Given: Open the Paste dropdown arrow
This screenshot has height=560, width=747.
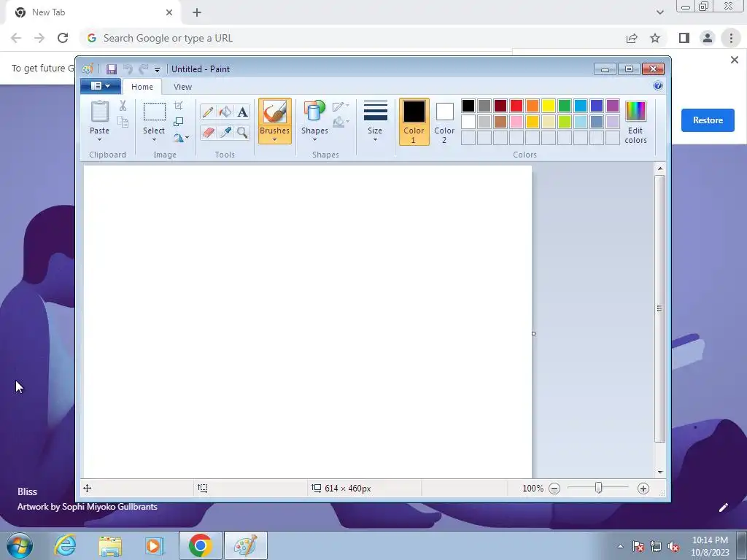Looking at the screenshot, I should [x=99, y=139].
